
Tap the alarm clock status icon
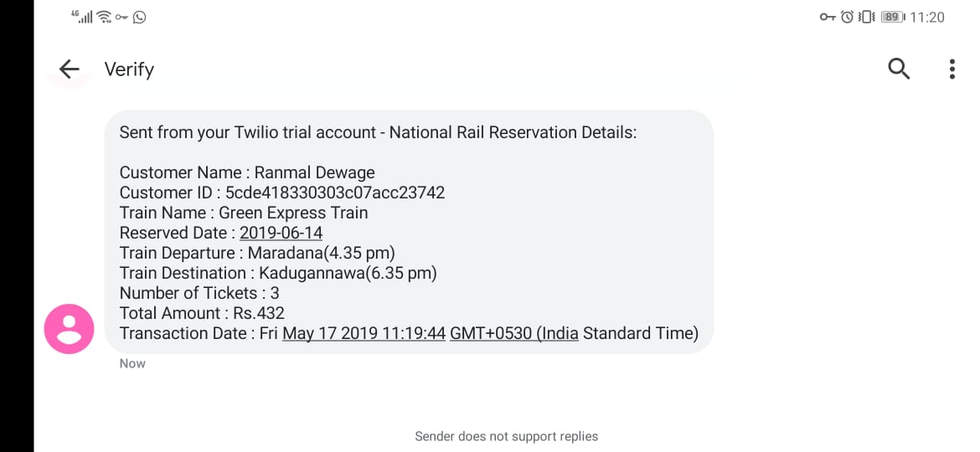tap(847, 17)
